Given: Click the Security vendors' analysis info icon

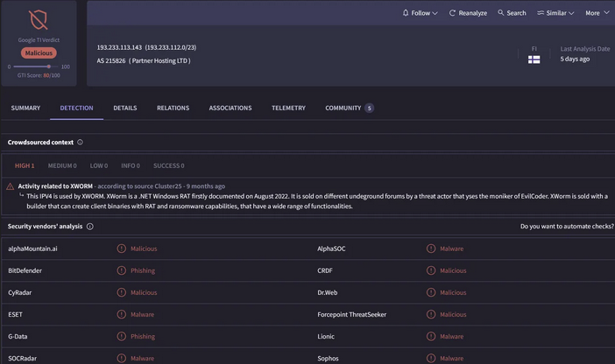Looking at the screenshot, I should coord(90,227).
